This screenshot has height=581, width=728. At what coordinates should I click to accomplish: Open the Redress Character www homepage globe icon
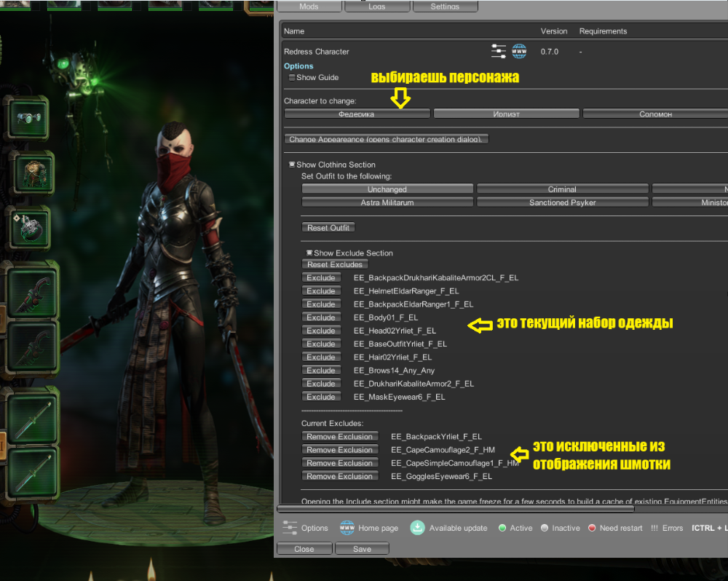[519, 51]
